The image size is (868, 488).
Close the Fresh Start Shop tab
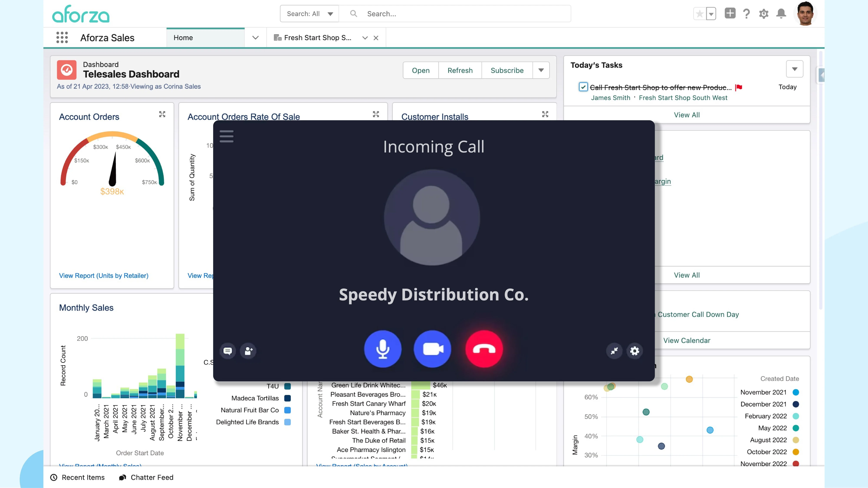click(x=376, y=38)
